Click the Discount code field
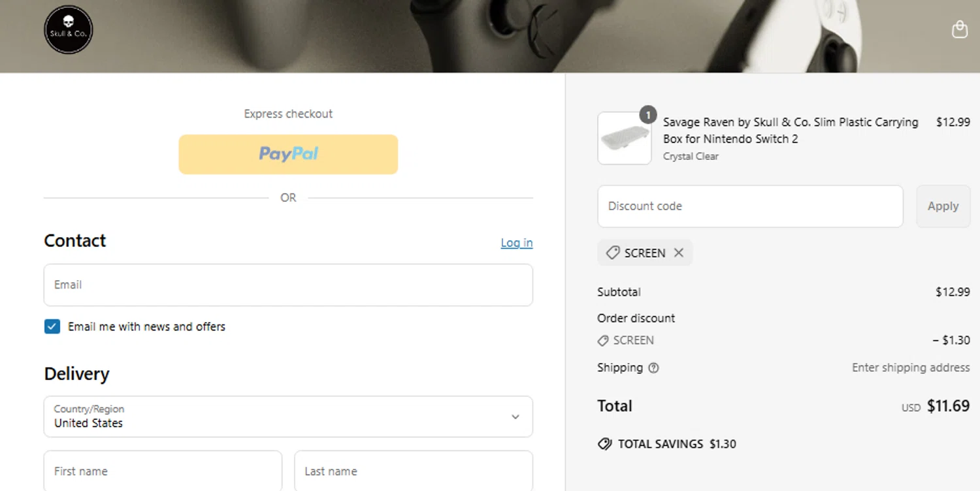980x491 pixels. (x=750, y=206)
